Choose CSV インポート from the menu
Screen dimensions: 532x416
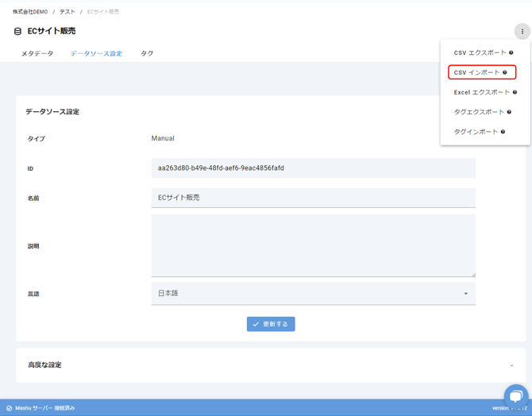[x=477, y=73]
